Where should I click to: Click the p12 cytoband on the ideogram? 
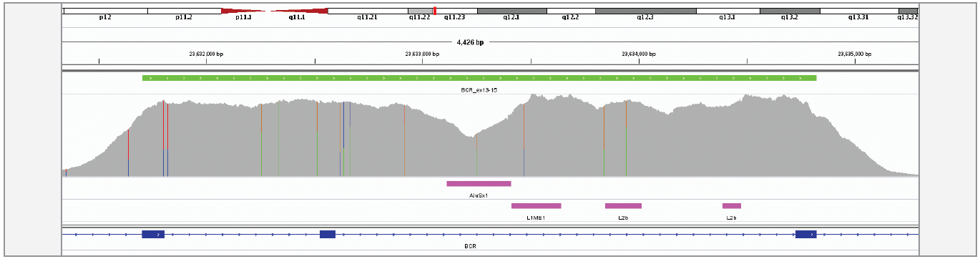click(105, 11)
